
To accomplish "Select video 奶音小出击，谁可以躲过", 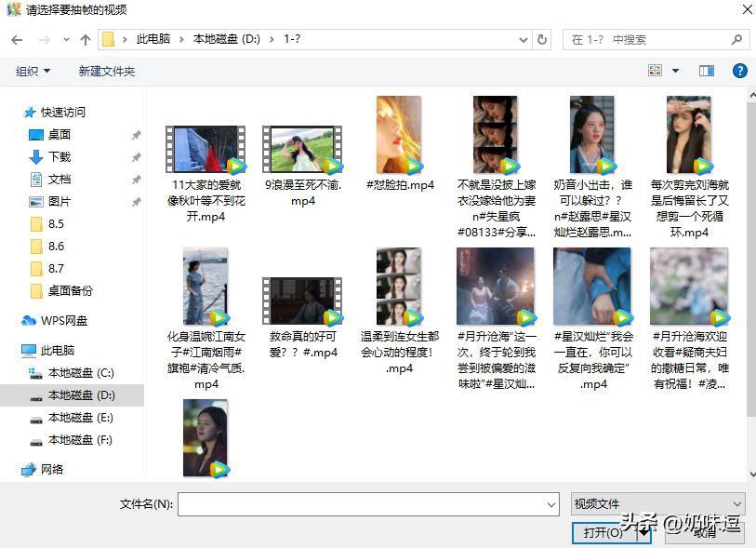I will point(592,167).
